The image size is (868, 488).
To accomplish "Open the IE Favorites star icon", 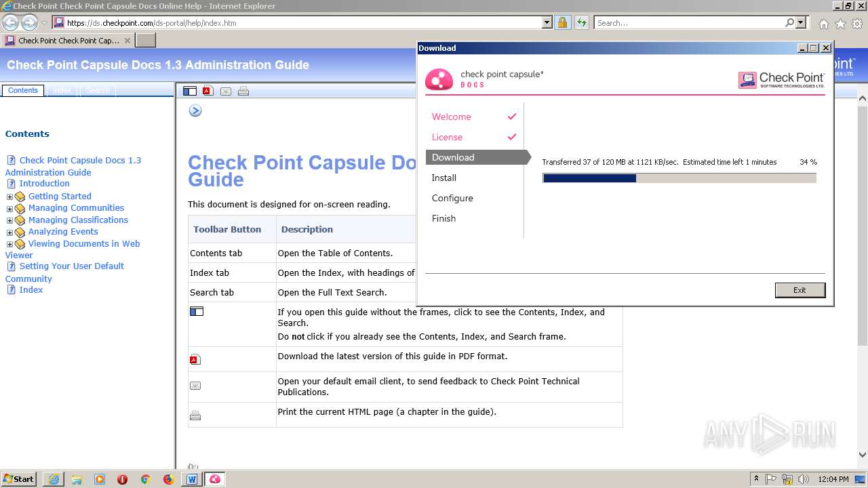I will pyautogui.click(x=840, y=24).
